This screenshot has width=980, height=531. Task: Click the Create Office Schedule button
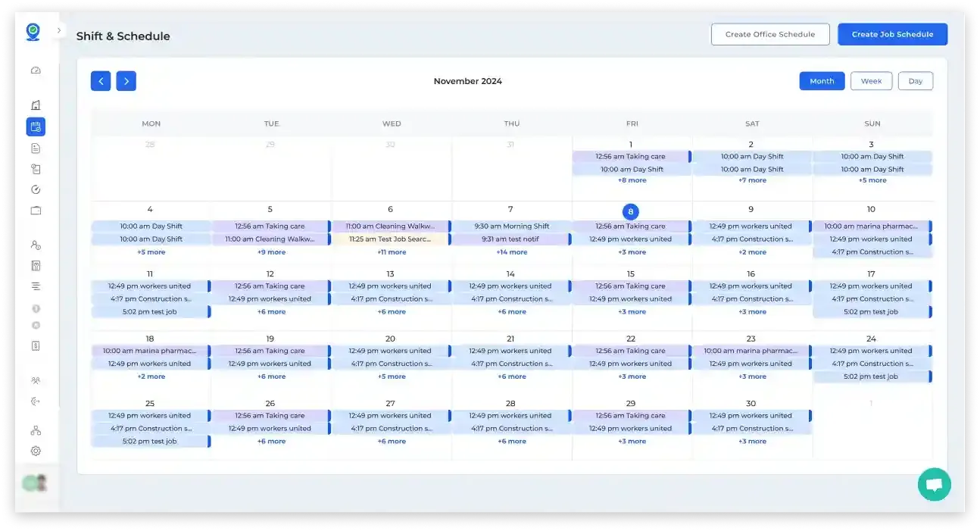pos(770,34)
